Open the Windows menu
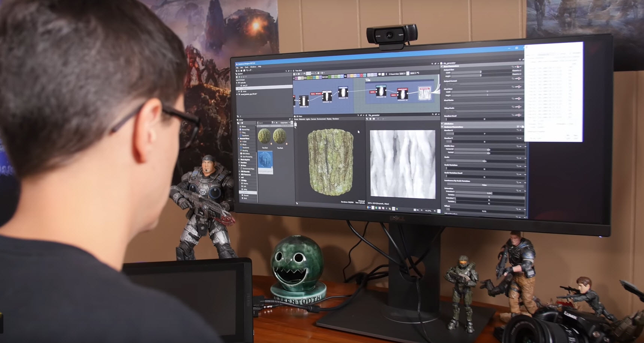Viewport: 644px width, 343px height. [253, 67]
